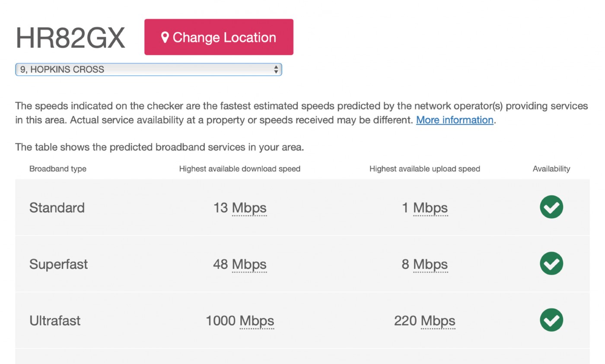
Task: Click the Highest available download speed header
Action: [x=240, y=169]
